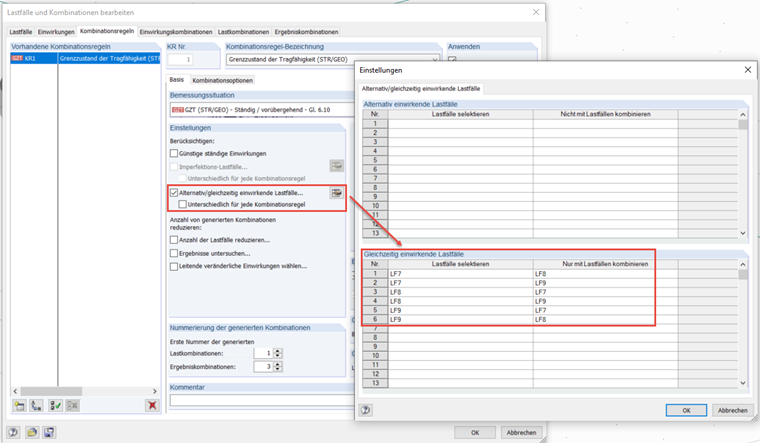Switch to Lastfälle tab
The image size is (760, 443).
[21, 32]
